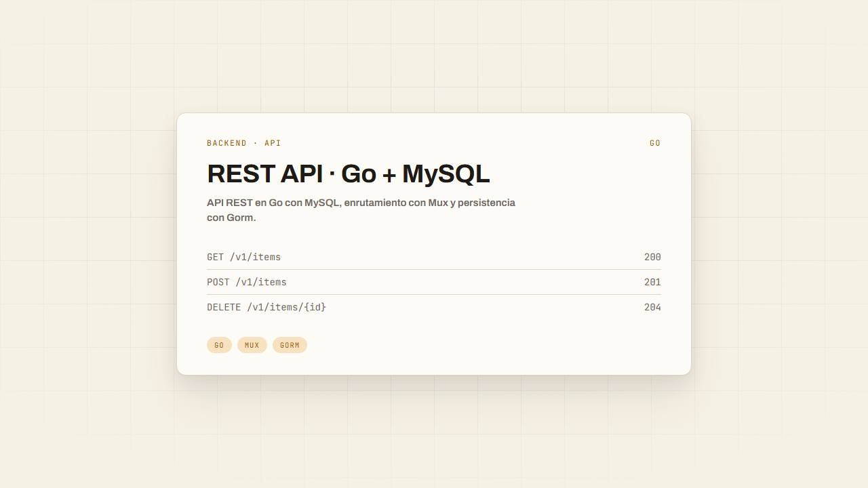Click the word 'Mux' in the description
The image size is (868, 488).
click(x=438, y=203)
